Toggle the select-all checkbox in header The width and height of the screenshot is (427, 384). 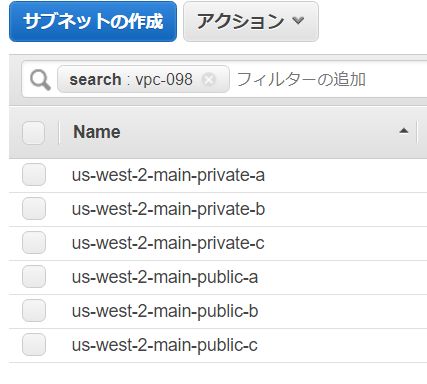tap(33, 133)
